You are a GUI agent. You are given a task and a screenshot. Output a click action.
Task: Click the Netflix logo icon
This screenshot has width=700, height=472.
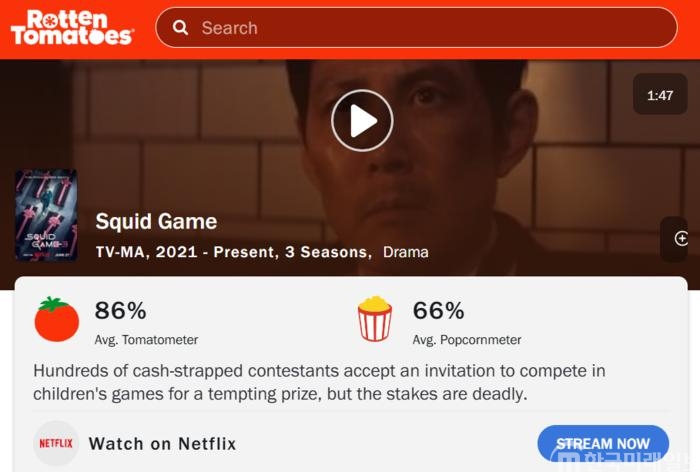(56, 443)
